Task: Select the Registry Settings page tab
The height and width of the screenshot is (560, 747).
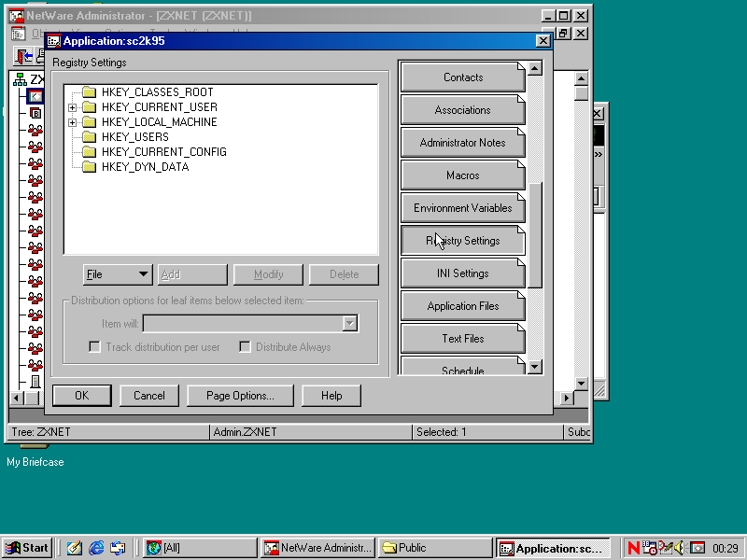Action: pos(462,241)
